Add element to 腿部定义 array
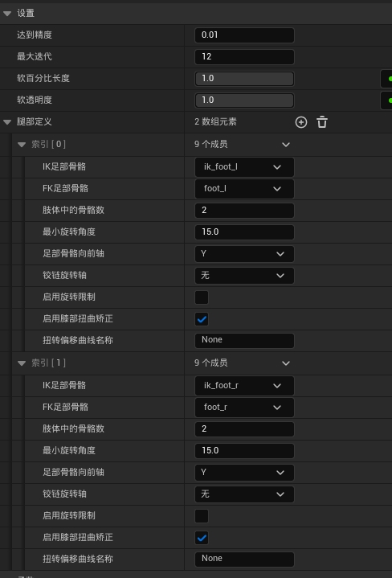Image resolution: width=392 pixels, height=578 pixels. tap(301, 122)
